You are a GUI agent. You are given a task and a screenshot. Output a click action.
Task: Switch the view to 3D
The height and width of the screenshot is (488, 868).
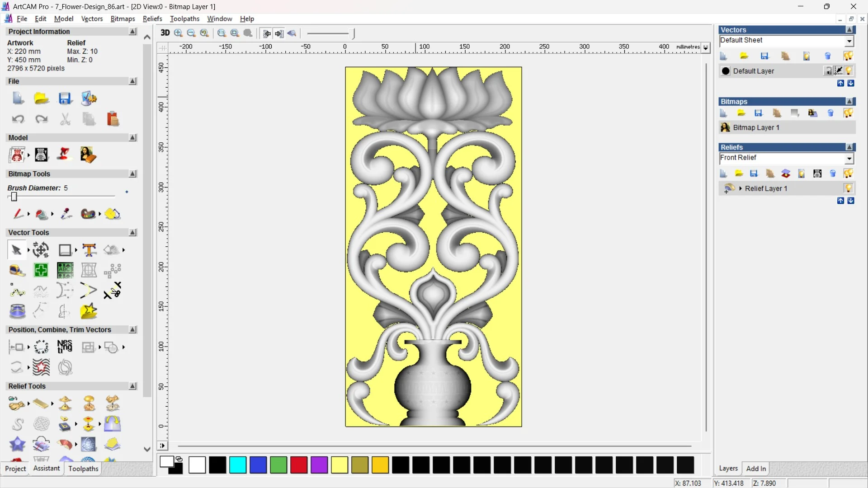pos(165,33)
